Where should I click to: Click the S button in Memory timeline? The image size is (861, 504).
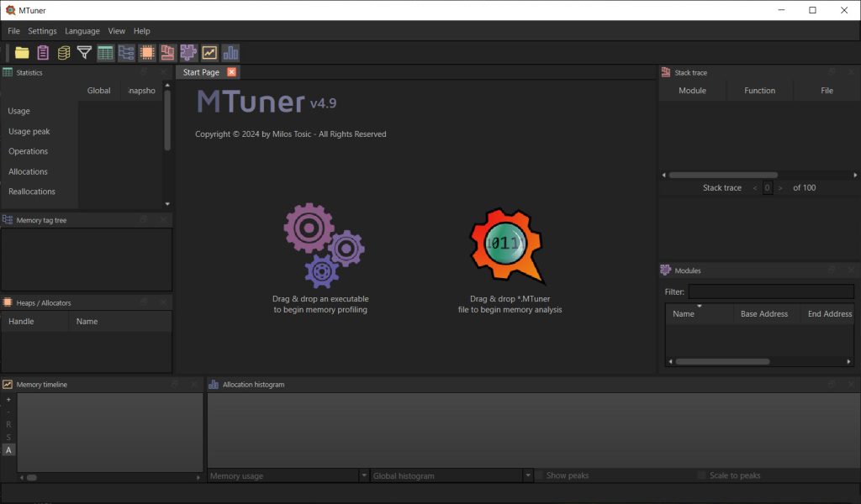click(x=8, y=437)
